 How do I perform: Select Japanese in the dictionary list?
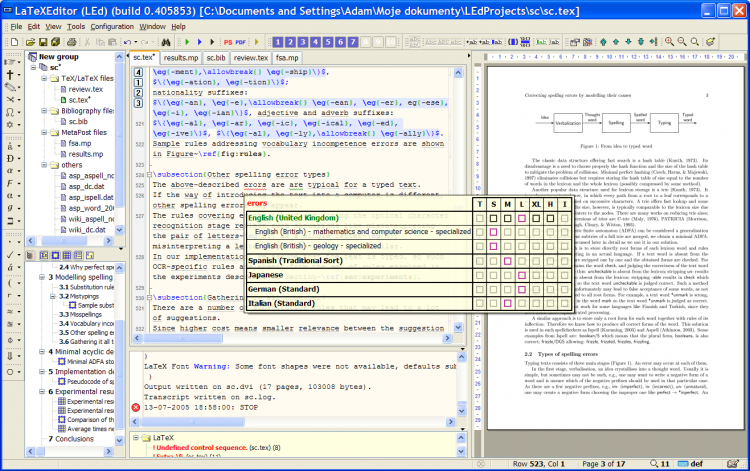[266, 274]
